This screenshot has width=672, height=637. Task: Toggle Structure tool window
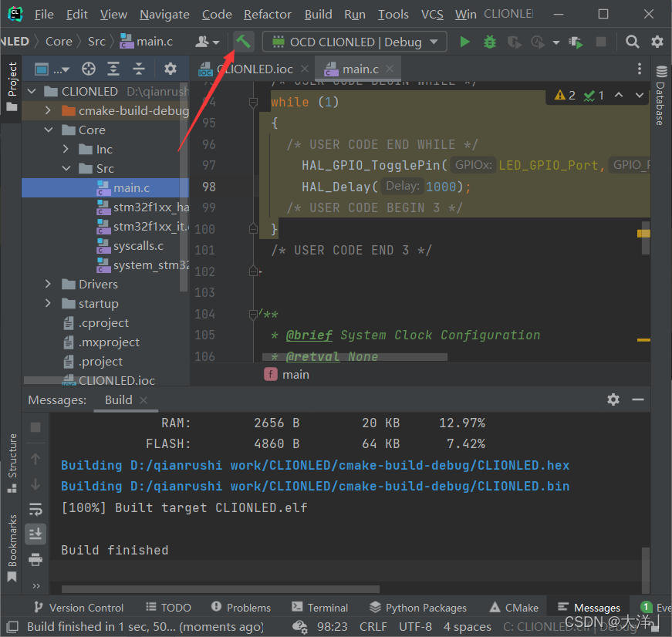(12, 463)
